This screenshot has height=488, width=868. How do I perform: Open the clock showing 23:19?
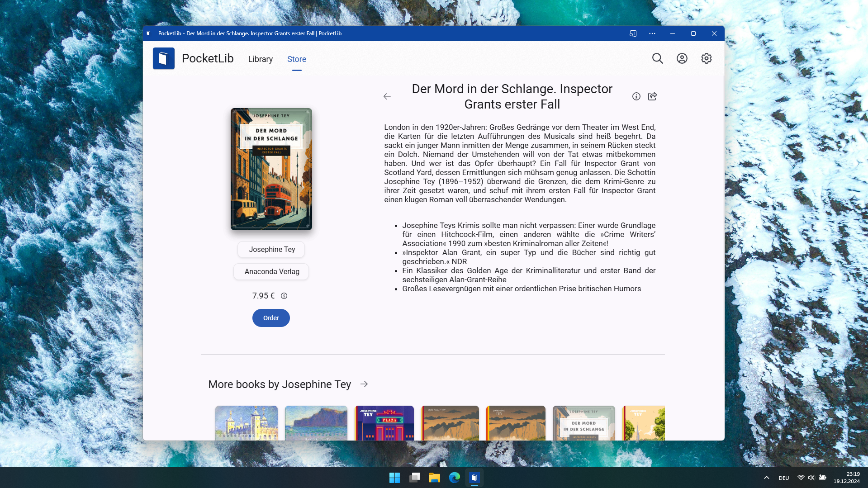[847, 478]
